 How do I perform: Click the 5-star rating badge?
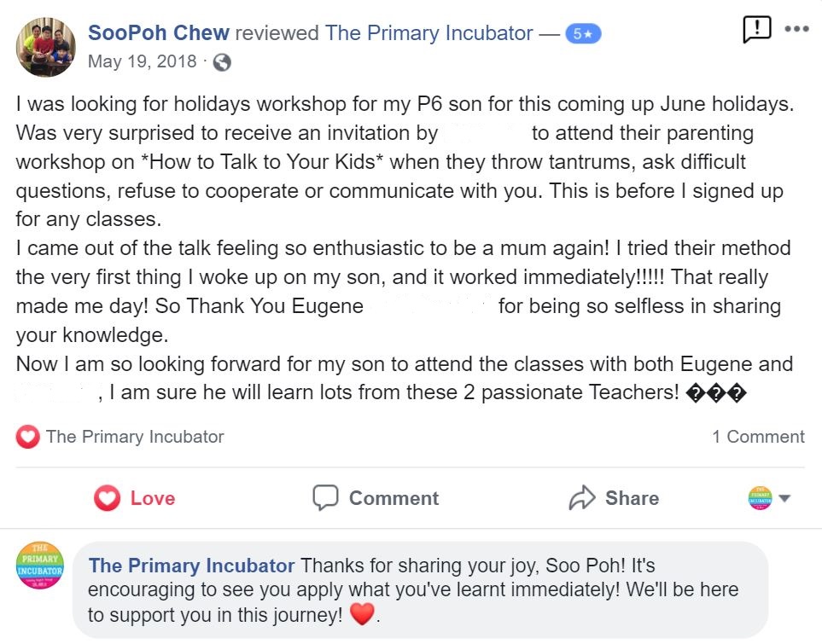coord(583,34)
